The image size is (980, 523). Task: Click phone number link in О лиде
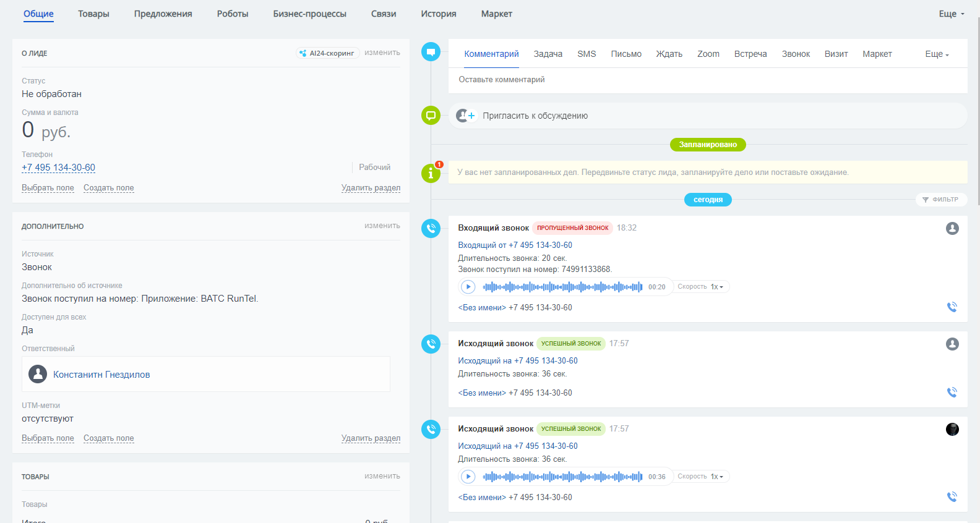pos(58,168)
